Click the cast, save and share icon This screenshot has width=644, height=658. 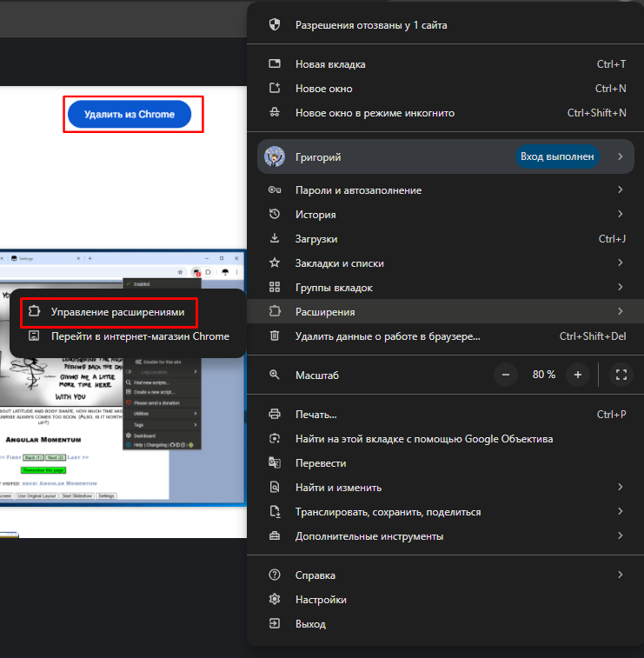pyautogui.click(x=275, y=512)
